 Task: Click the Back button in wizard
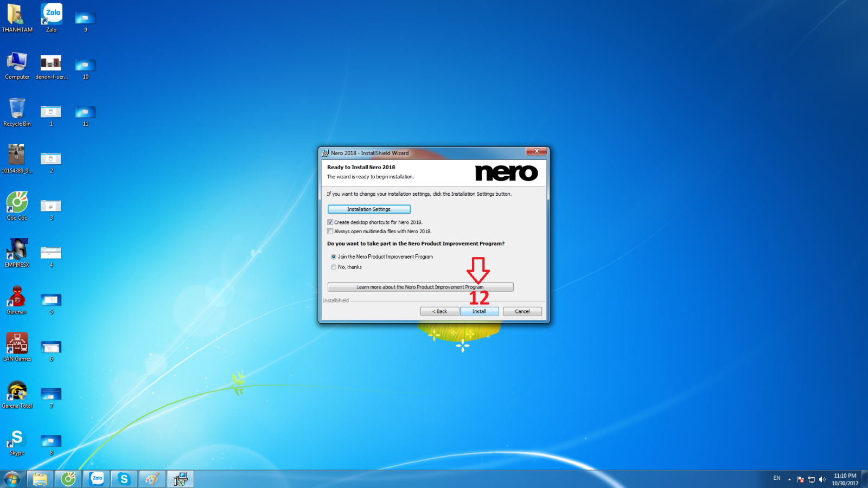[439, 311]
